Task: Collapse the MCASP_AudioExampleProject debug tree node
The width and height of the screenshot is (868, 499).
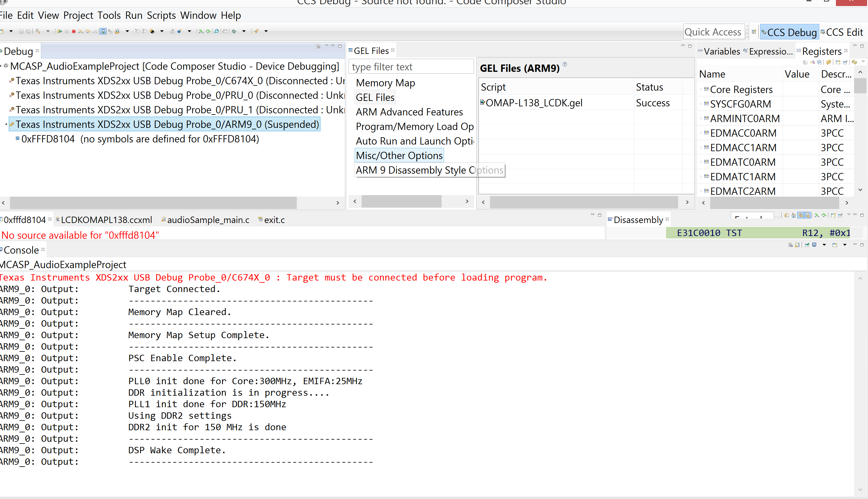Action: (1, 66)
